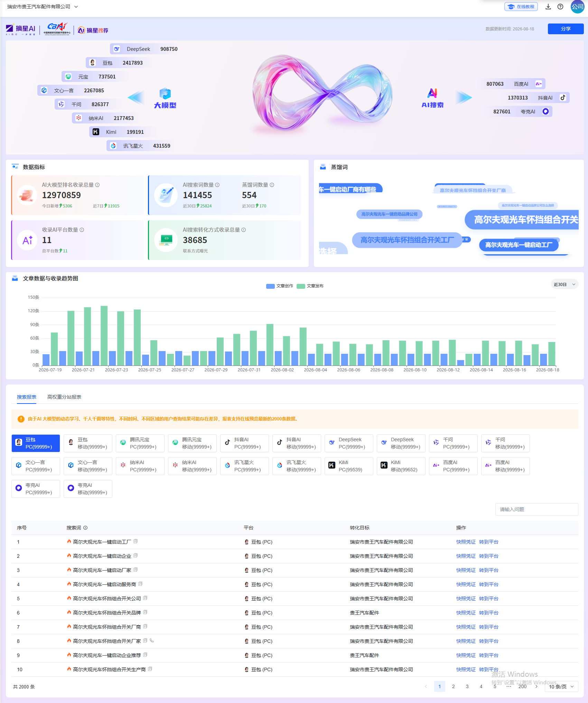Open the 近30日 time range dropdown

tap(564, 285)
